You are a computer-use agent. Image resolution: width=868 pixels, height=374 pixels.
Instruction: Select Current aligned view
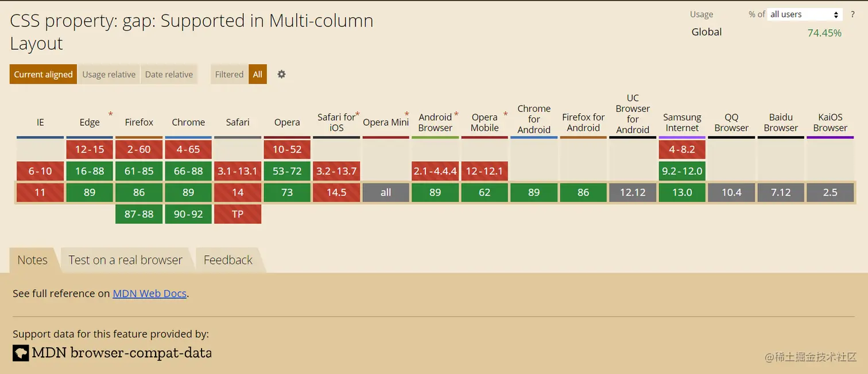coord(43,74)
